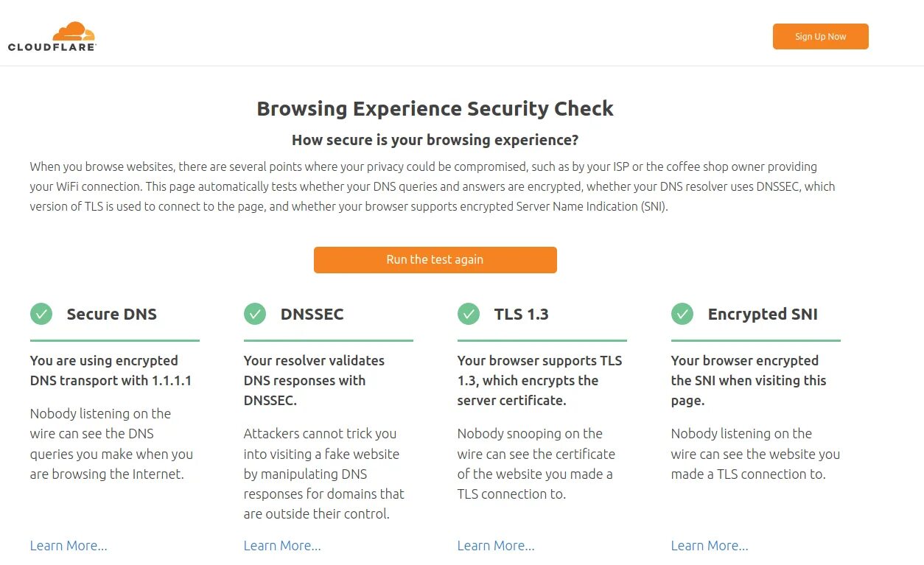This screenshot has height=565, width=924.
Task: Select the DNSSEC heading
Action: 312,314
